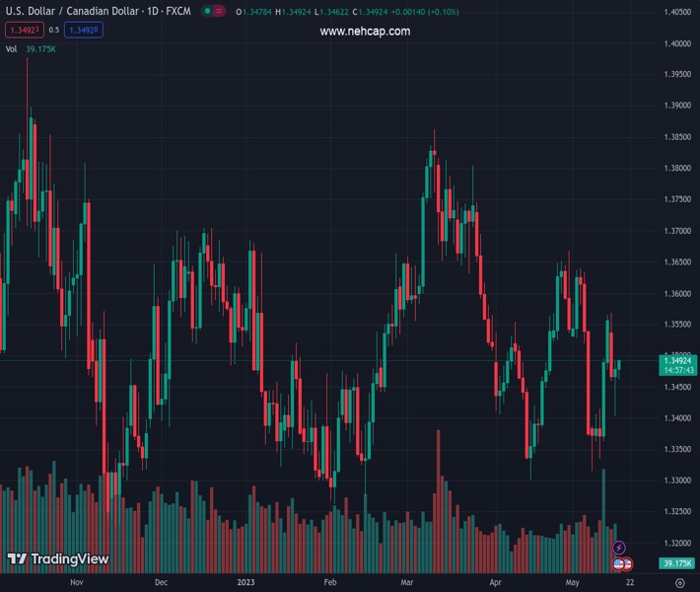This screenshot has height=592, width=700.
Task: Click the Dec label on the time axis
Action: pyautogui.click(x=162, y=583)
